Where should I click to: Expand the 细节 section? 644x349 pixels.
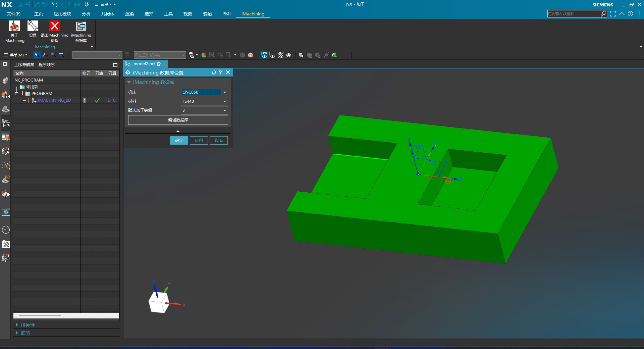coord(17,333)
